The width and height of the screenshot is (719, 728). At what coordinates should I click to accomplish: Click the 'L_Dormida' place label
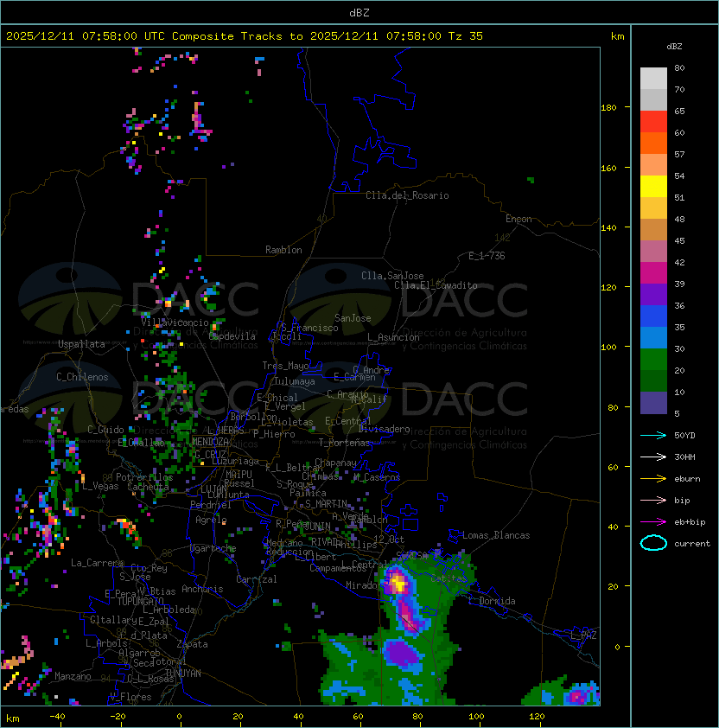pyautogui.click(x=493, y=601)
